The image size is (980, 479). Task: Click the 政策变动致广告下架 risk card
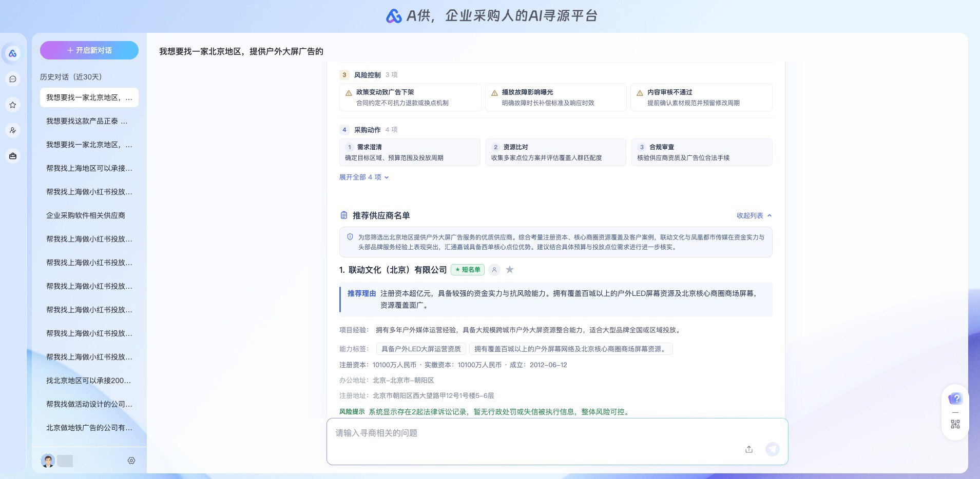point(410,97)
